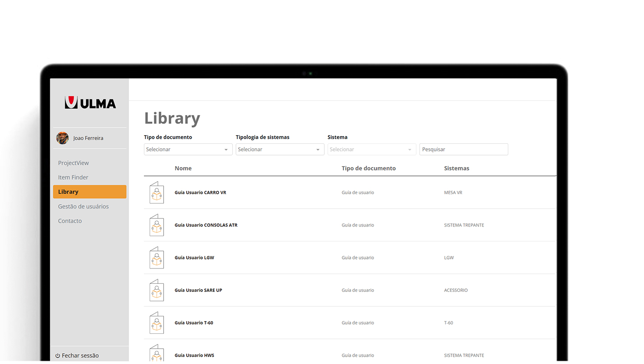Navigate to Contacto in sidebar
Image resolution: width=644 pixels, height=364 pixels.
pos(70,221)
